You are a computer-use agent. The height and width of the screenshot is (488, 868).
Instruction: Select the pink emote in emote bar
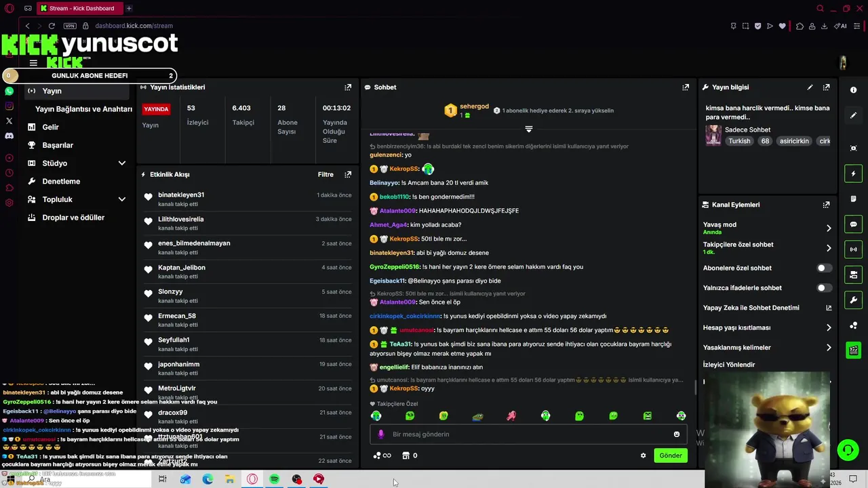[511, 416]
